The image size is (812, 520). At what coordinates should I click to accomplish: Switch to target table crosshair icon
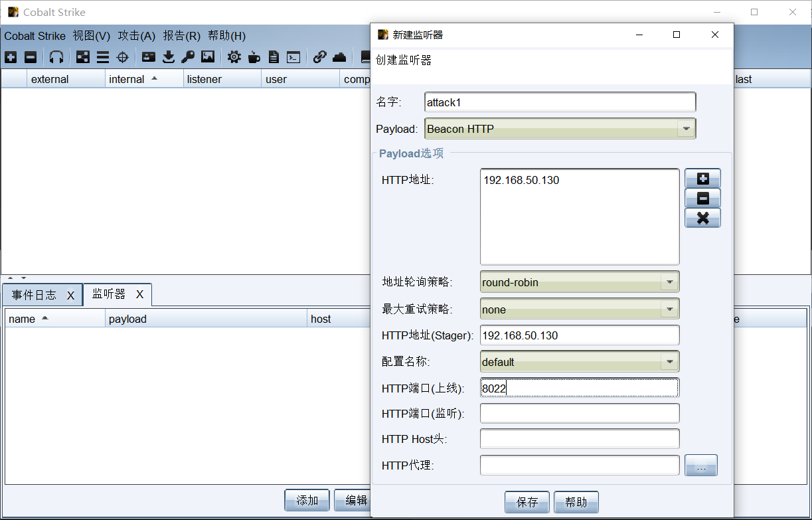[123, 57]
